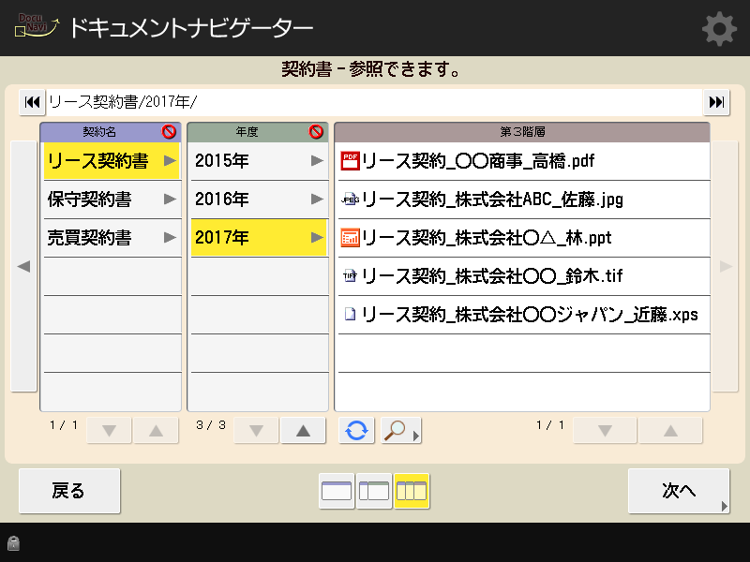This screenshot has height=562, width=750.
Task: Open the magnifier search button
Action: click(400, 430)
